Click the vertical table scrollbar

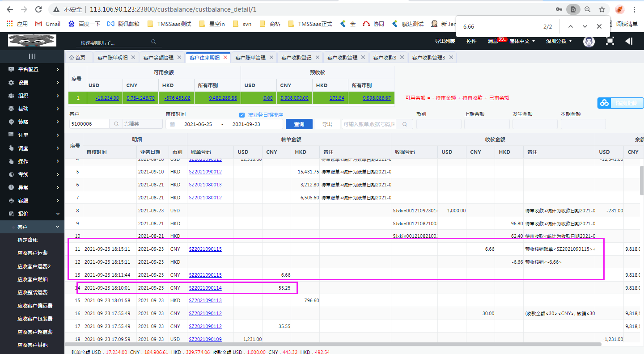point(641,180)
